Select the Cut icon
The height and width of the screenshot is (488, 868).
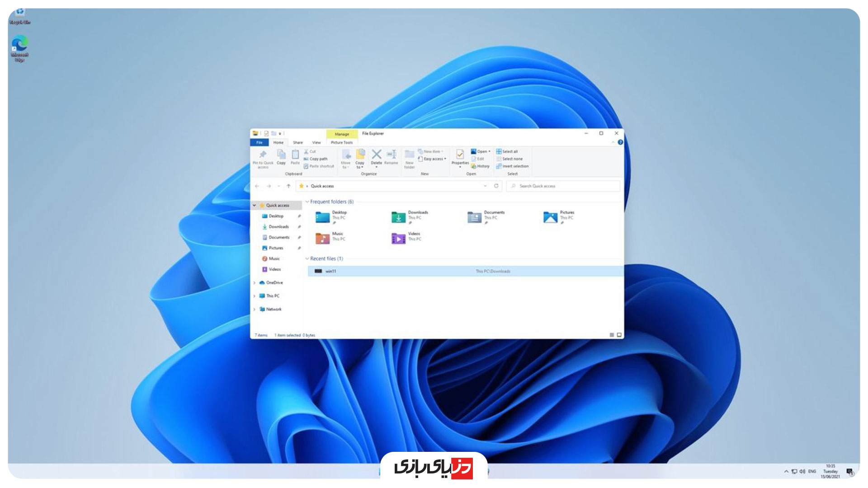(307, 151)
